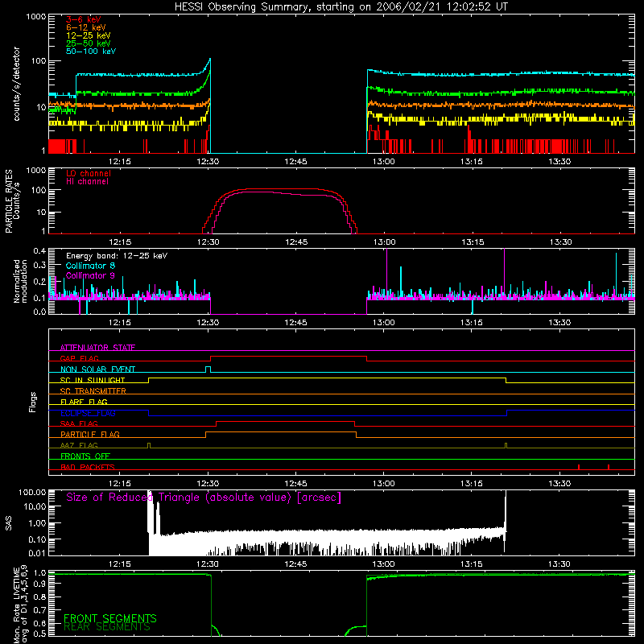Click the NON SOLAR EVENT flag label
This screenshot has width=644, height=644.
point(97,369)
